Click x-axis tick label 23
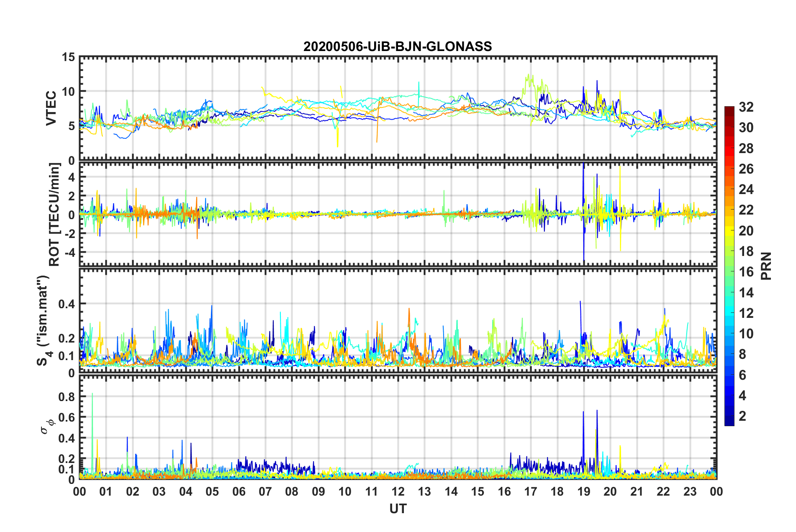This screenshot has height=532, width=796. click(x=690, y=491)
